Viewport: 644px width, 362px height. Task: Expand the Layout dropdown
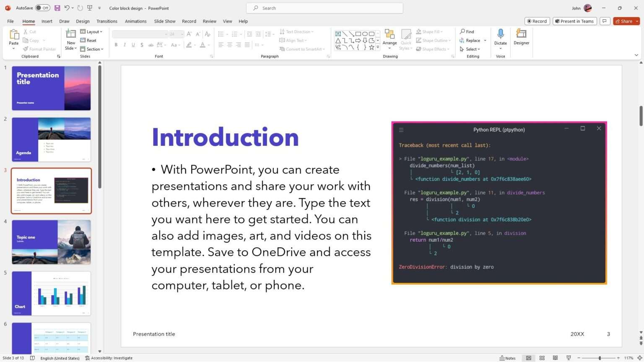pyautogui.click(x=91, y=32)
